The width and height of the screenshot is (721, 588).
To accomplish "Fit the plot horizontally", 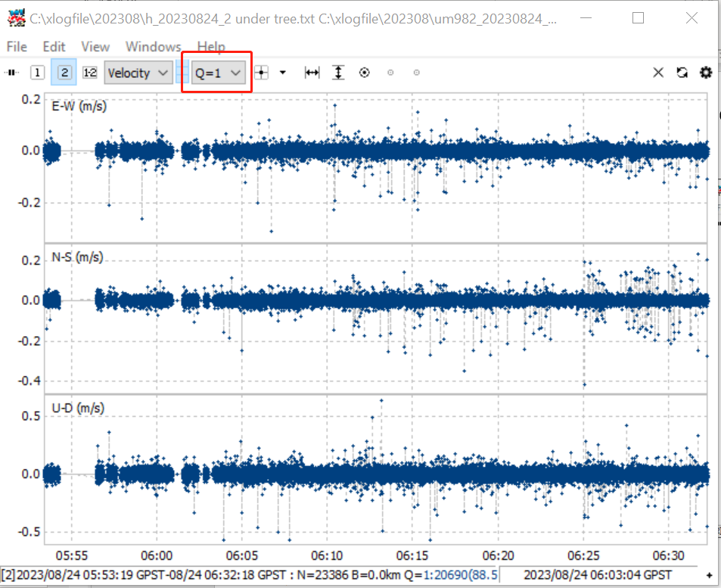I will click(x=312, y=73).
